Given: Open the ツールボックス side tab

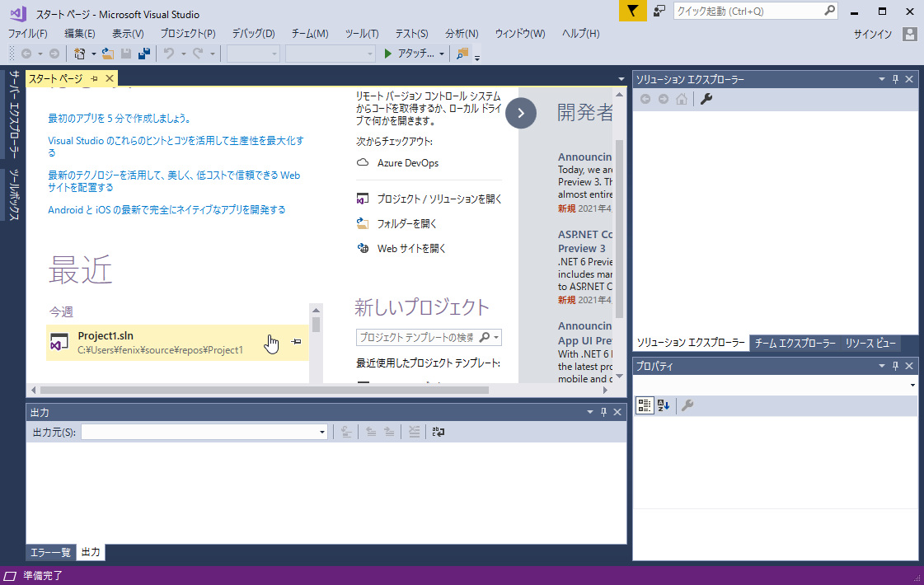Looking at the screenshot, I should tap(14, 195).
